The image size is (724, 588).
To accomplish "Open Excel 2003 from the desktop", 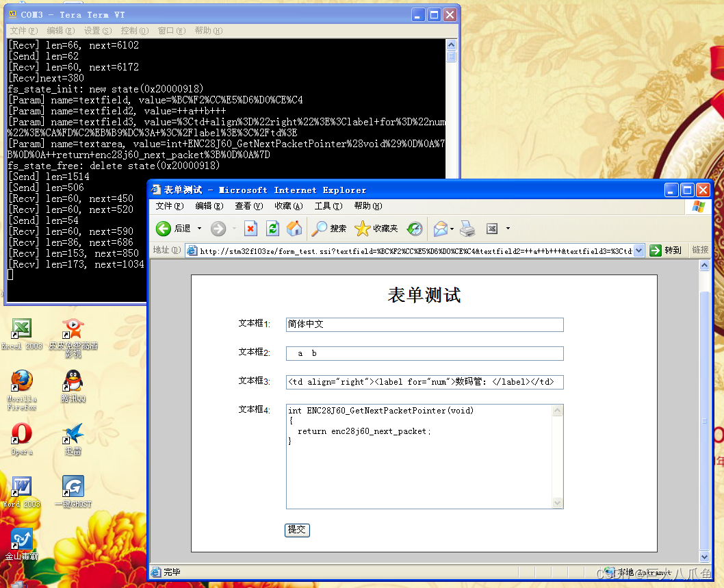I will coord(21,329).
